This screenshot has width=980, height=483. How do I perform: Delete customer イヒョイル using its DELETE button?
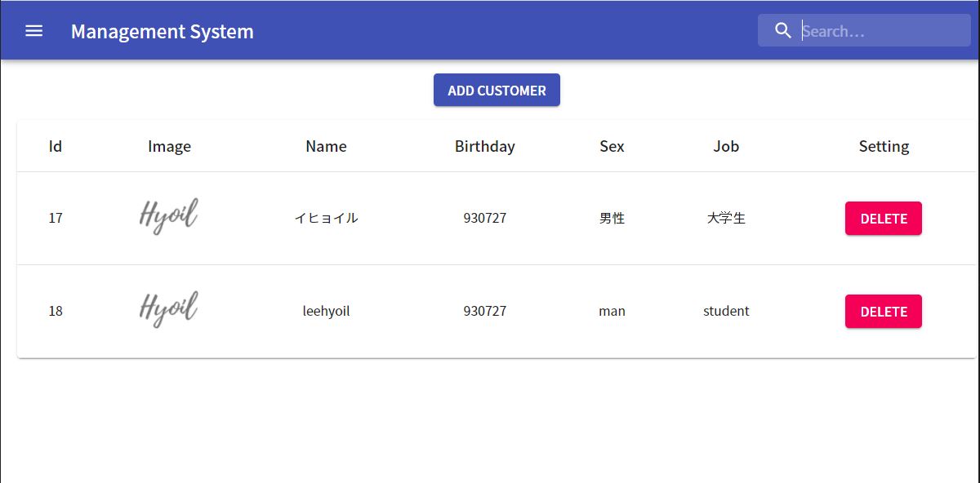[883, 218]
